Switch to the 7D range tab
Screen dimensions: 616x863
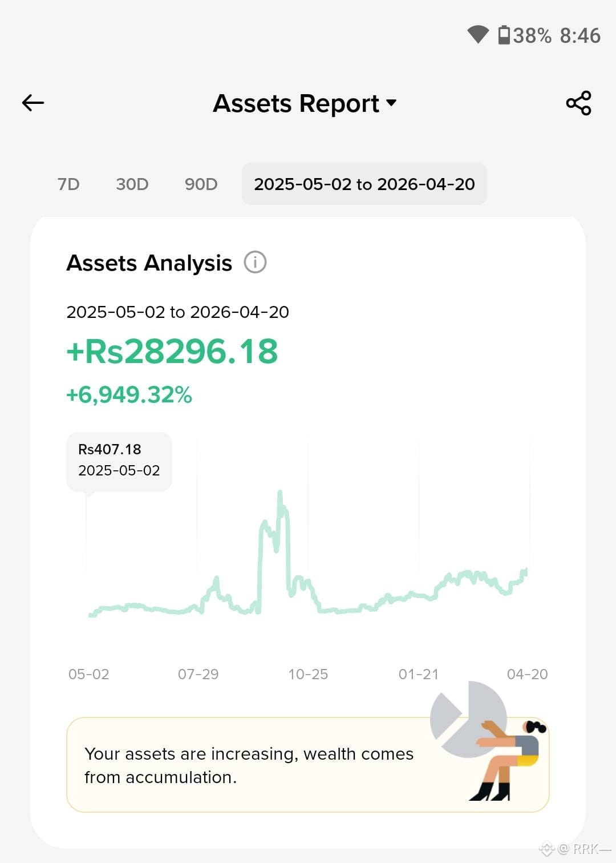point(68,184)
